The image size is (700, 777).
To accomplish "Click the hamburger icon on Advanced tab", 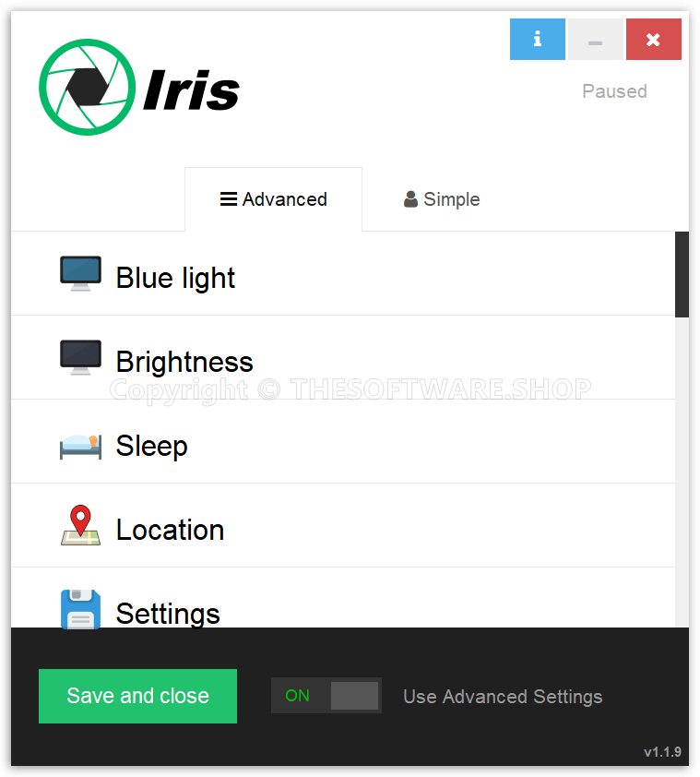I will coord(229,198).
